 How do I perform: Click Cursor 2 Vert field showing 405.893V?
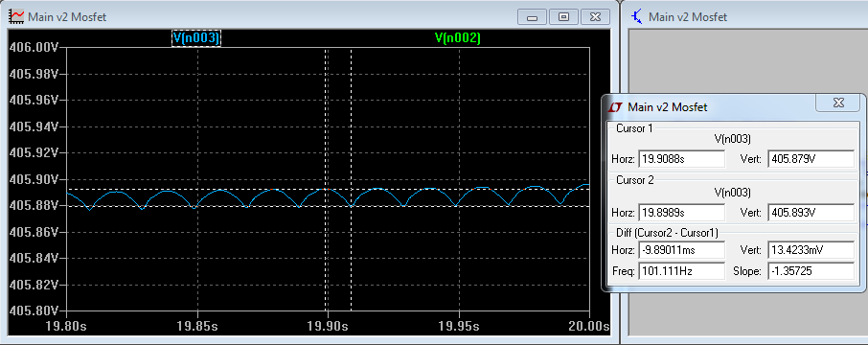click(x=811, y=213)
